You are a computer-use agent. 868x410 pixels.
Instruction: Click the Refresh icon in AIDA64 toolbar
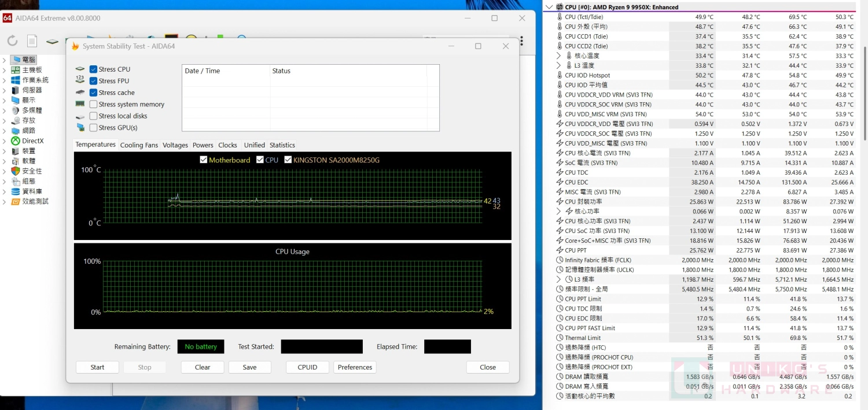click(12, 41)
